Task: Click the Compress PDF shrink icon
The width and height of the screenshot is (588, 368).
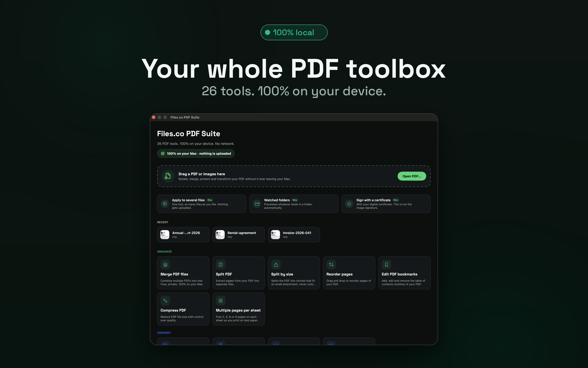Action: click(165, 301)
